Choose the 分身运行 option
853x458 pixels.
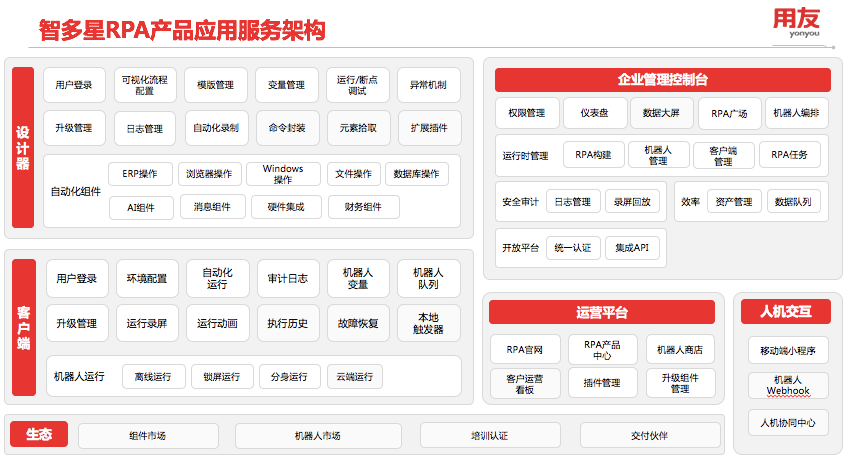point(289,377)
